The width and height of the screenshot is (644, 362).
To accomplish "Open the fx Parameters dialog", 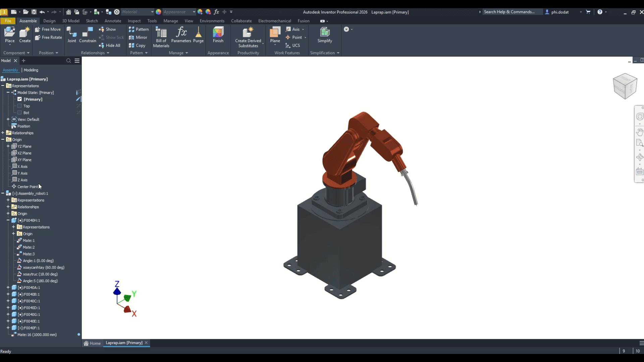I will coord(181,35).
